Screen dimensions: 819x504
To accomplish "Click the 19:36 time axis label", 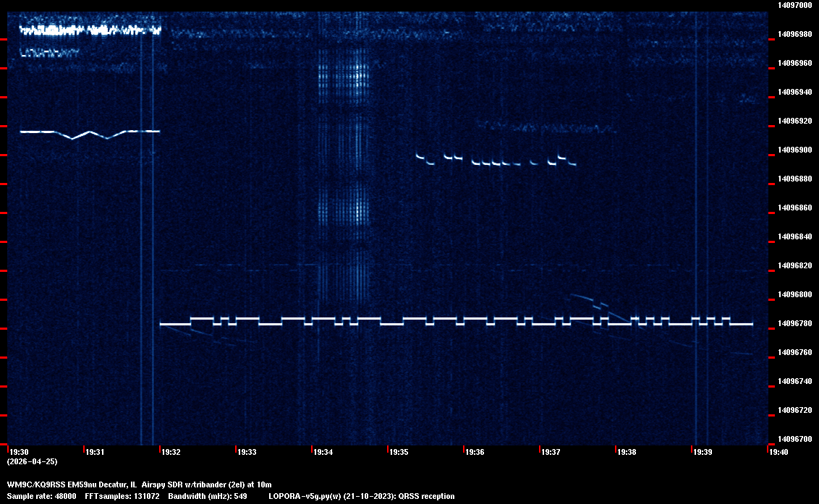I will (x=475, y=452).
